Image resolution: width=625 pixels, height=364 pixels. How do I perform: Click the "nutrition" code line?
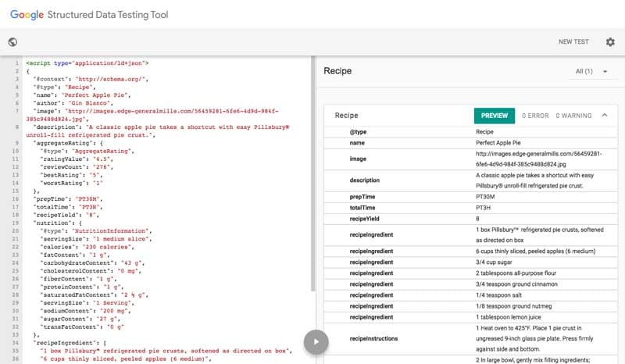tap(57, 223)
